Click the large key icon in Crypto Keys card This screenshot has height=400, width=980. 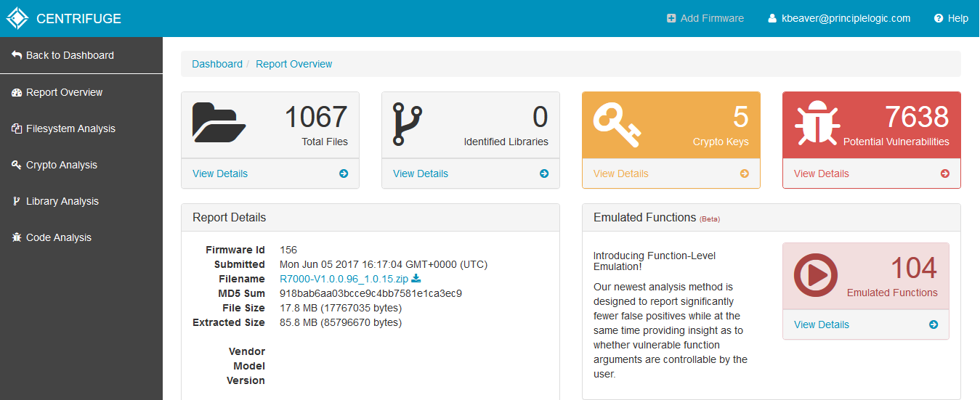tap(617, 123)
